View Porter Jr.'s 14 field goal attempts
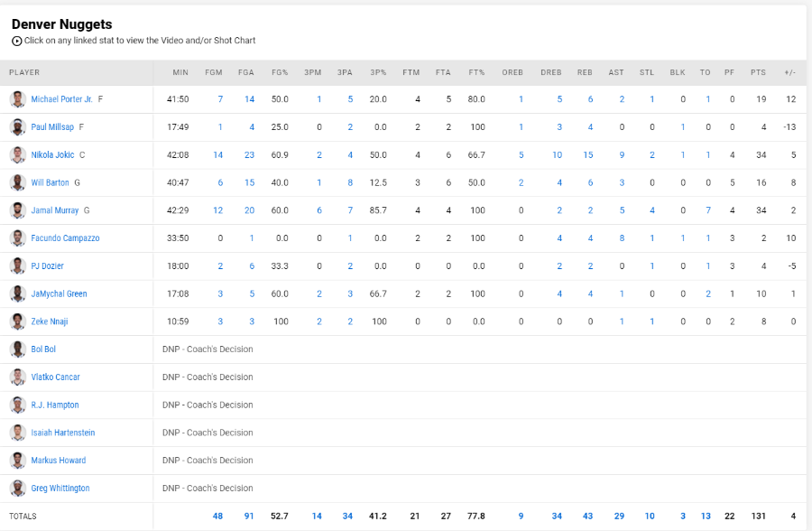 click(x=249, y=99)
